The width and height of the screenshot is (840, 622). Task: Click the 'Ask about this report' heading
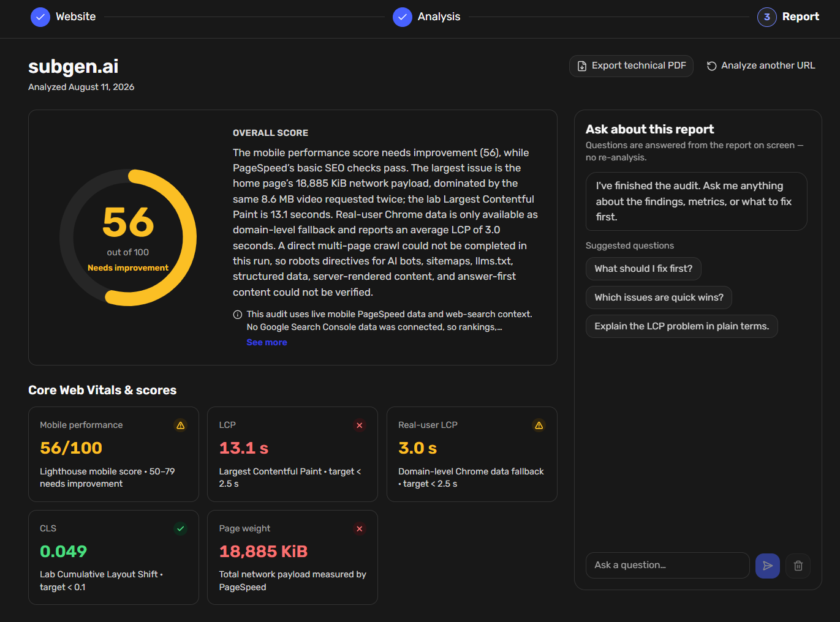(650, 130)
